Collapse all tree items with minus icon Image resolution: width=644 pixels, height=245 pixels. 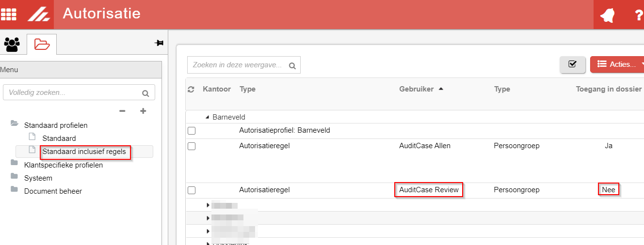point(122,111)
